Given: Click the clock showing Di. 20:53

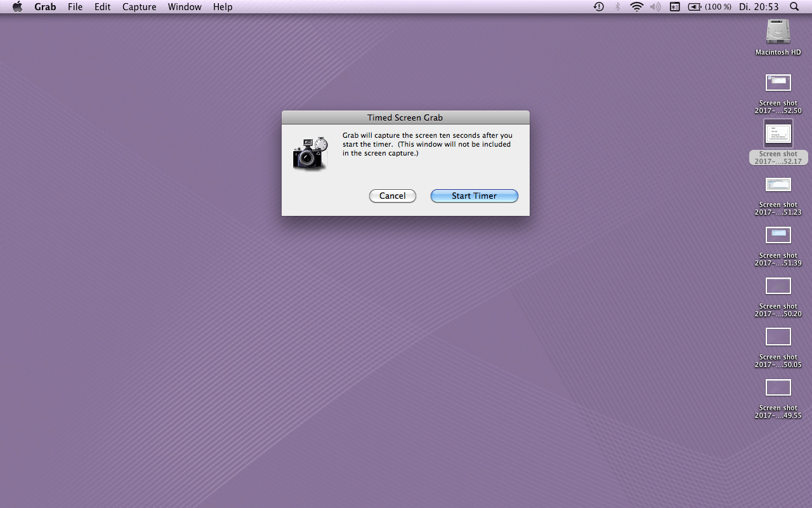Looking at the screenshot, I should tap(759, 7).
